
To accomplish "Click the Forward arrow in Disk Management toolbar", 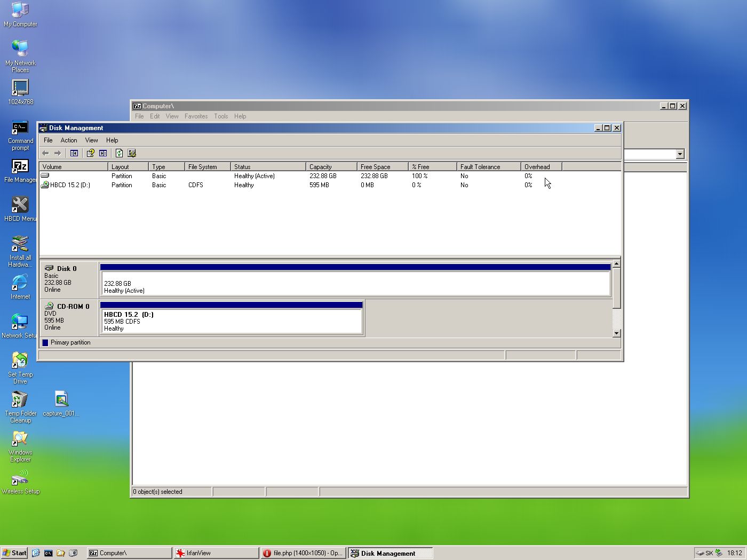I will pyautogui.click(x=58, y=153).
